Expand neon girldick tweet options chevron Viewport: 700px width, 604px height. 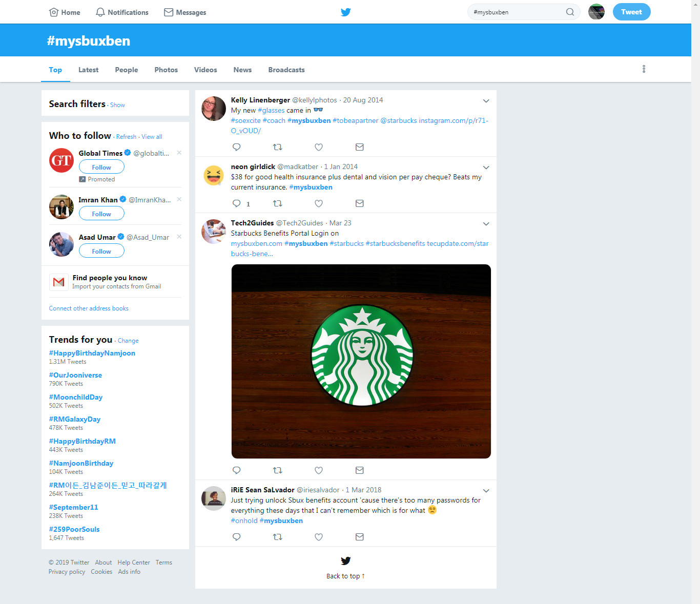click(486, 168)
